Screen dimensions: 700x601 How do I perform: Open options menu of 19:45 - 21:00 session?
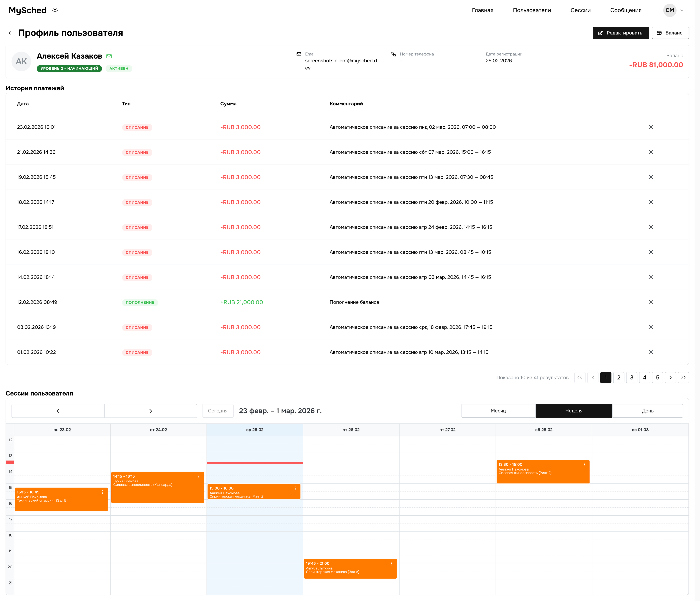(x=391, y=563)
